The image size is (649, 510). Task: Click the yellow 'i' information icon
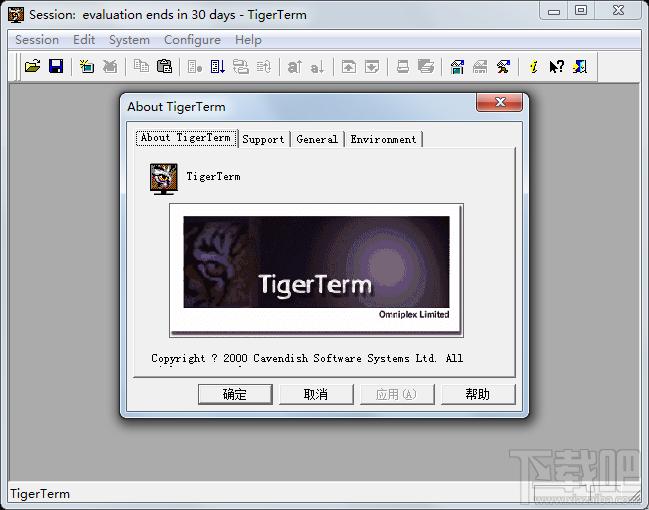pos(534,66)
